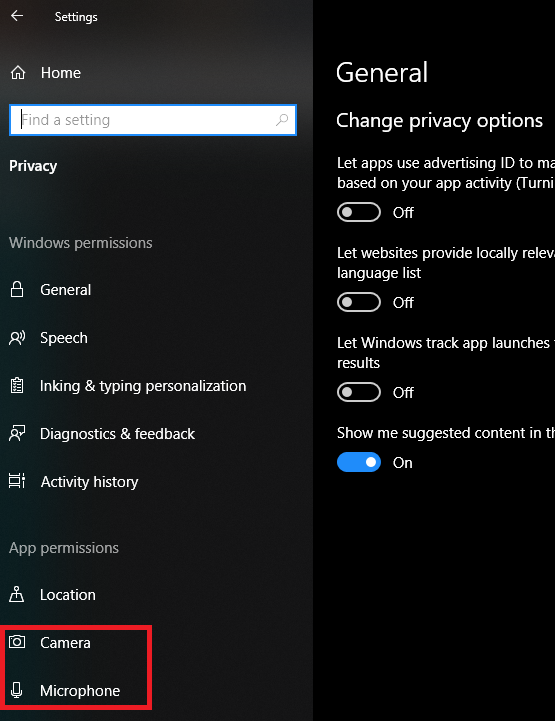Click the Windows permissions section label

[x=80, y=242]
